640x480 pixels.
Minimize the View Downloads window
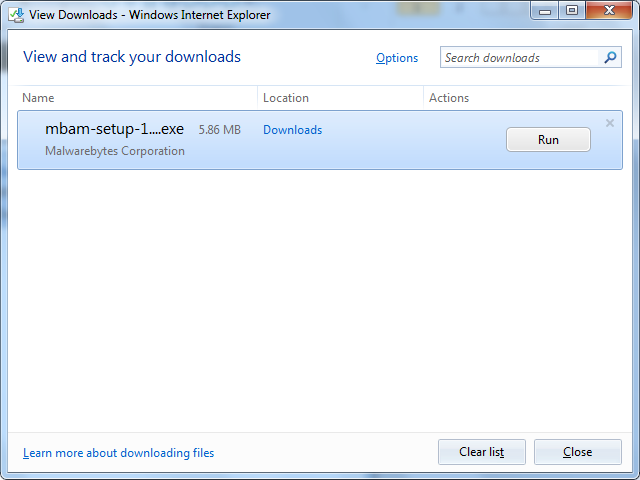[545, 11]
